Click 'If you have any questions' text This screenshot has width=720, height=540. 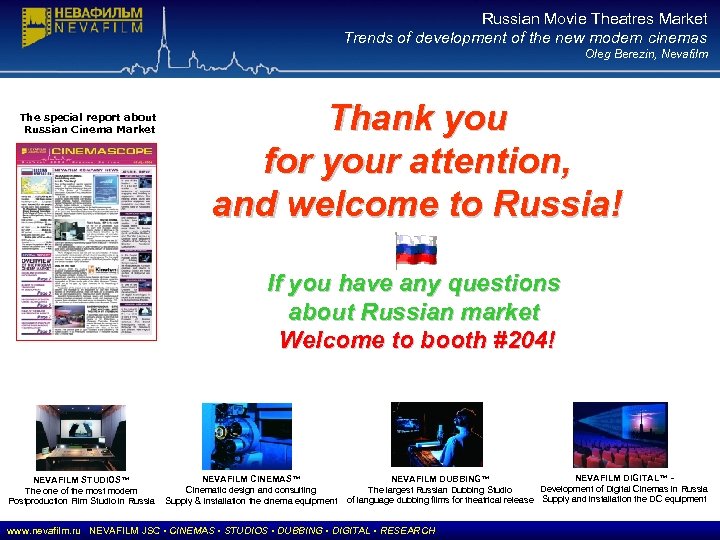click(414, 283)
